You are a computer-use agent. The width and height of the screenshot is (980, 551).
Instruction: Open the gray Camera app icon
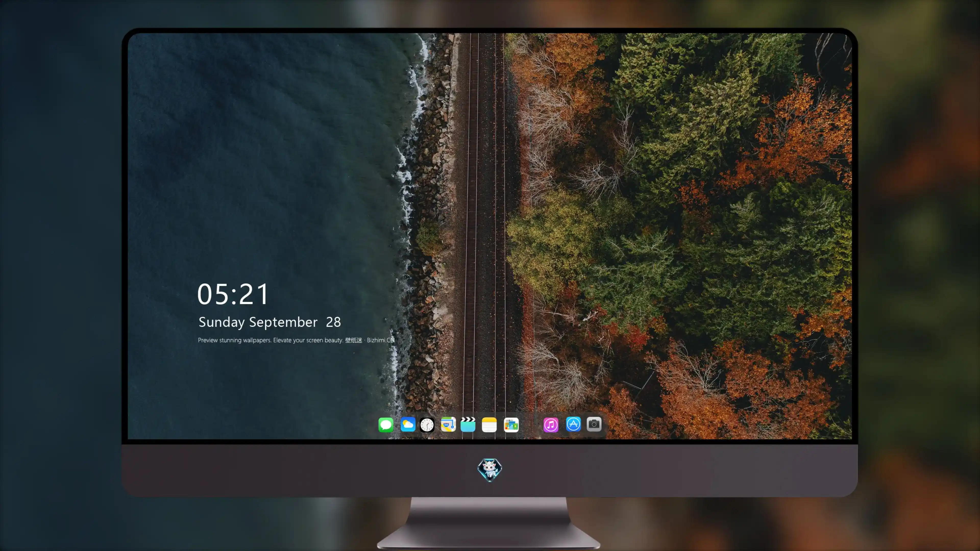[x=594, y=424]
